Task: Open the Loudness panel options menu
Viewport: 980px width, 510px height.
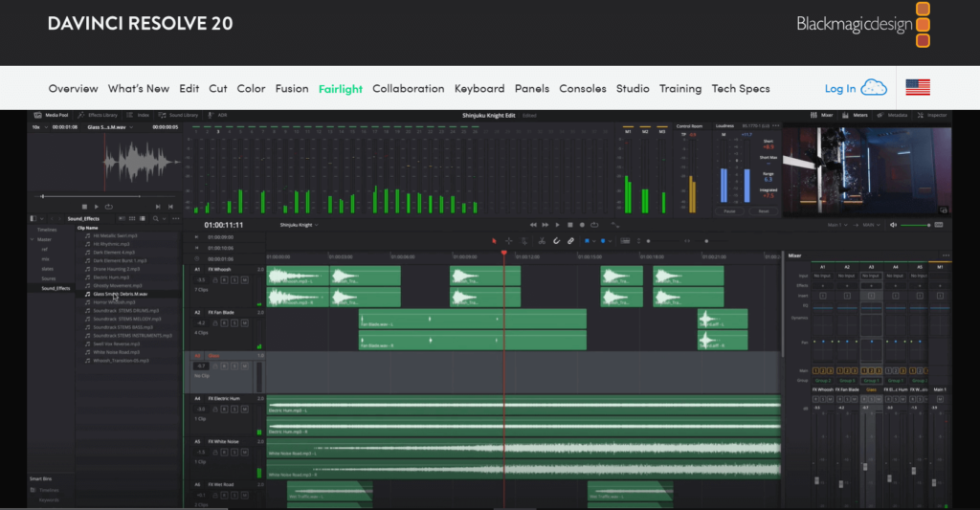Action: click(x=775, y=125)
